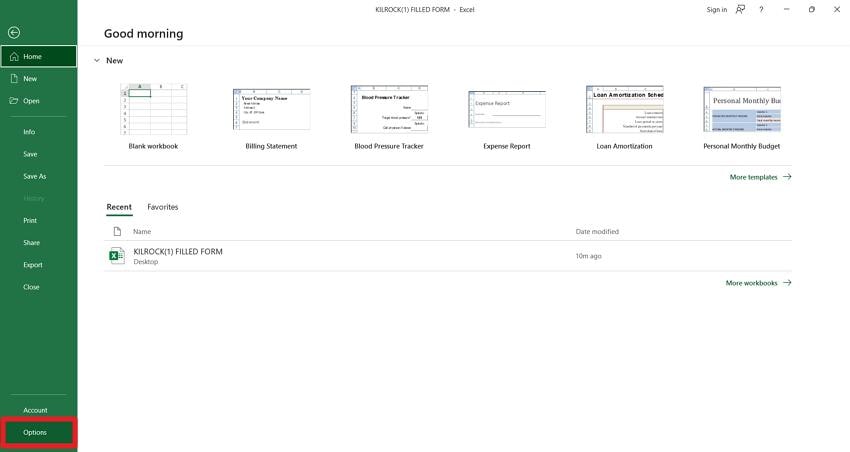Choose the Blood Pressure Tracker template

[389, 109]
